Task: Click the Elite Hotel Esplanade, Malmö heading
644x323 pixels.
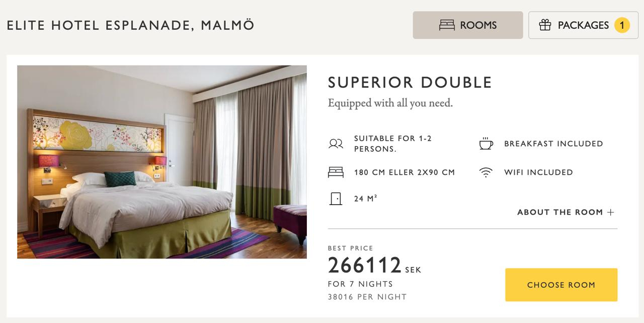Action: 131,25
